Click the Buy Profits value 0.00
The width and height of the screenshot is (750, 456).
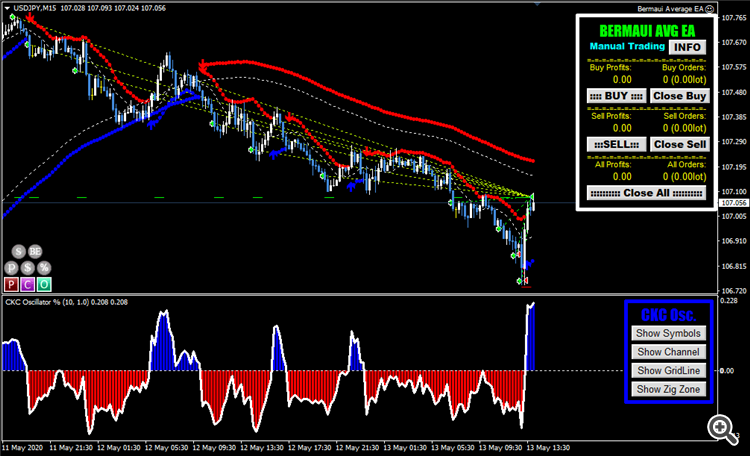point(622,80)
